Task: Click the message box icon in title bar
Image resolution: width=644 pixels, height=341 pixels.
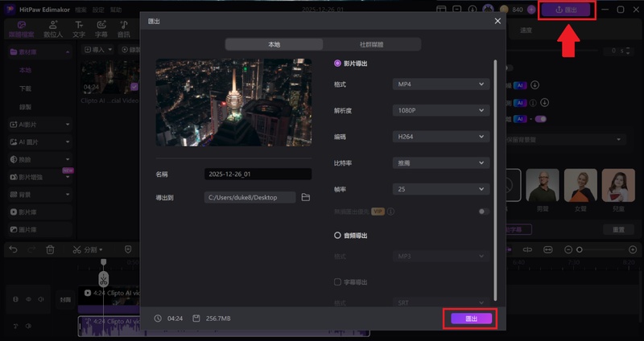Action: pos(456,10)
